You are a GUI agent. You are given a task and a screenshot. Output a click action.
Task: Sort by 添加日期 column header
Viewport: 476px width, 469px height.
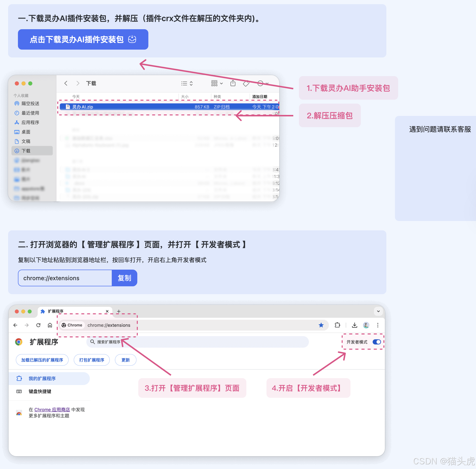260,97
